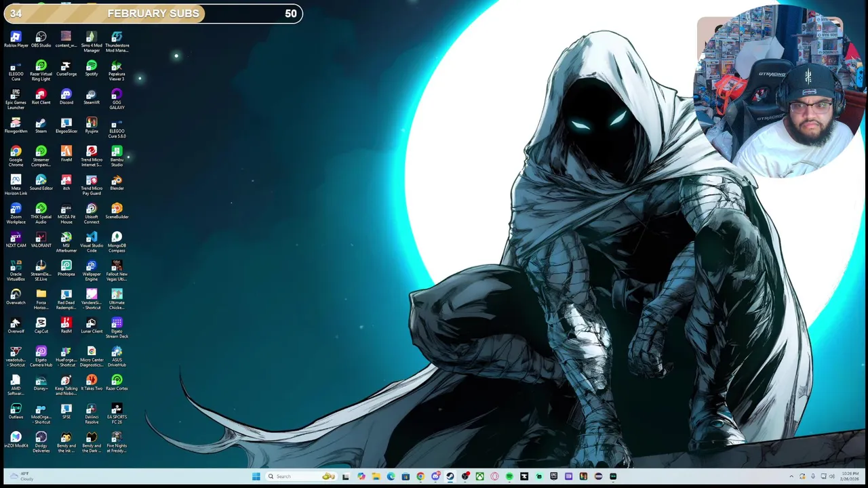Open Zoom Workplace desktop shortcut
The image size is (868, 488).
pos(16,213)
